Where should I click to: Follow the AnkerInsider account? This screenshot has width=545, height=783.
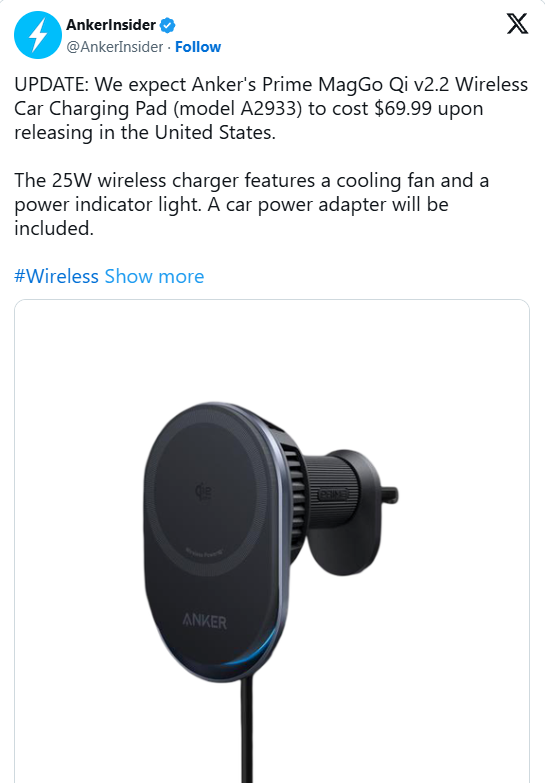(198, 47)
